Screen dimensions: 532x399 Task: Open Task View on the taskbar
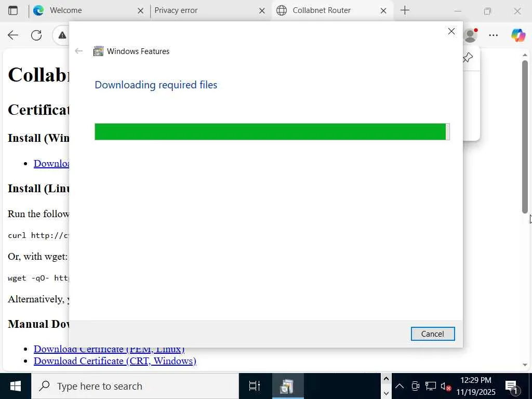(x=255, y=386)
